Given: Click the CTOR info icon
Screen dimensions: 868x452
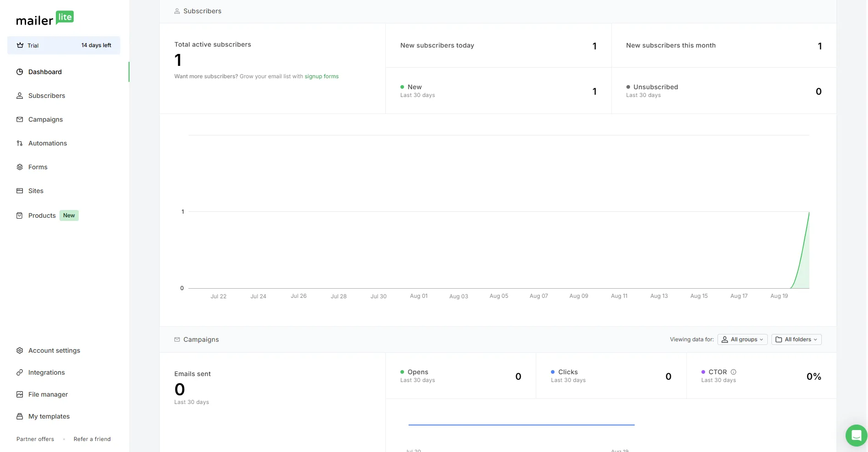Looking at the screenshot, I should point(733,372).
